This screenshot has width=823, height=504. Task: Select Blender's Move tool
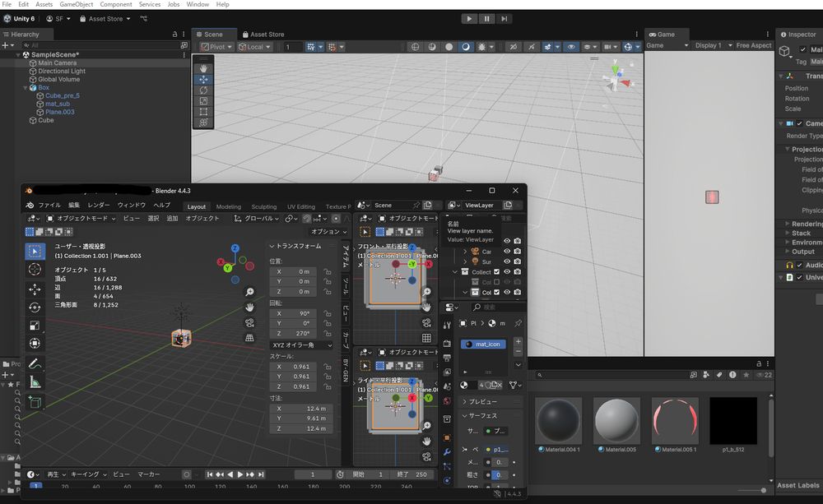(35, 289)
